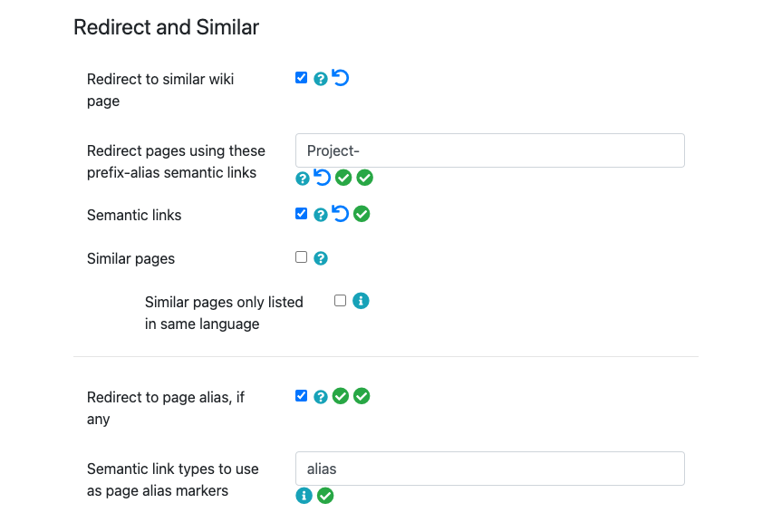The image size is (772, 532).
Task: Reset Redirect to similar wiki page to default
Action: click(340, 77)
